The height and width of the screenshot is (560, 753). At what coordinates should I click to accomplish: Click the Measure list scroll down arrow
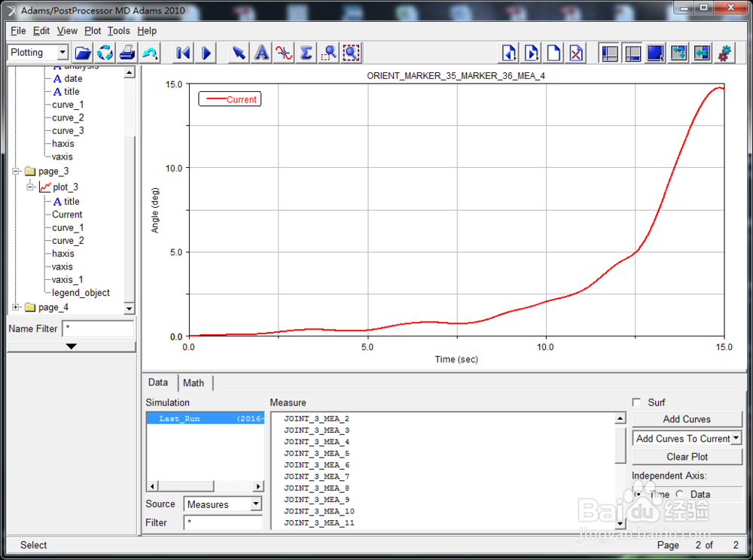620,523
